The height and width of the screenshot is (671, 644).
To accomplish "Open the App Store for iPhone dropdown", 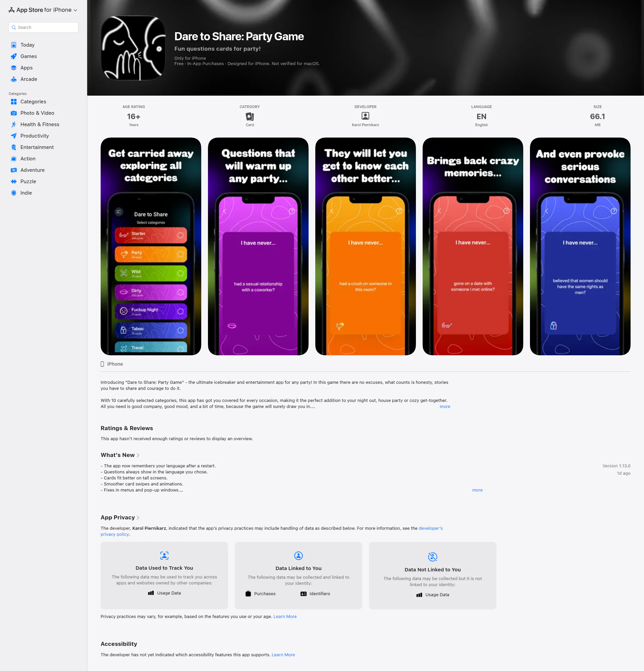I will point(43,10).
